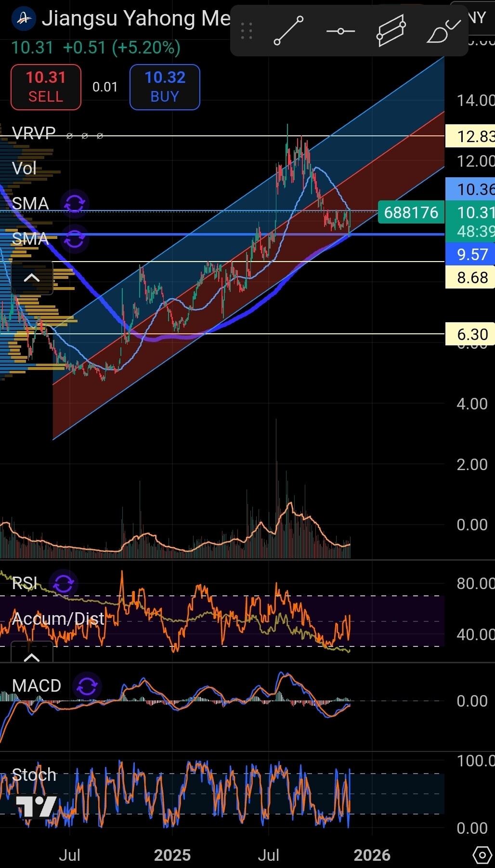The width and height of the screenshot is (495, 868).
Task: Tap the TradingView logo
Action: point(37,805)
